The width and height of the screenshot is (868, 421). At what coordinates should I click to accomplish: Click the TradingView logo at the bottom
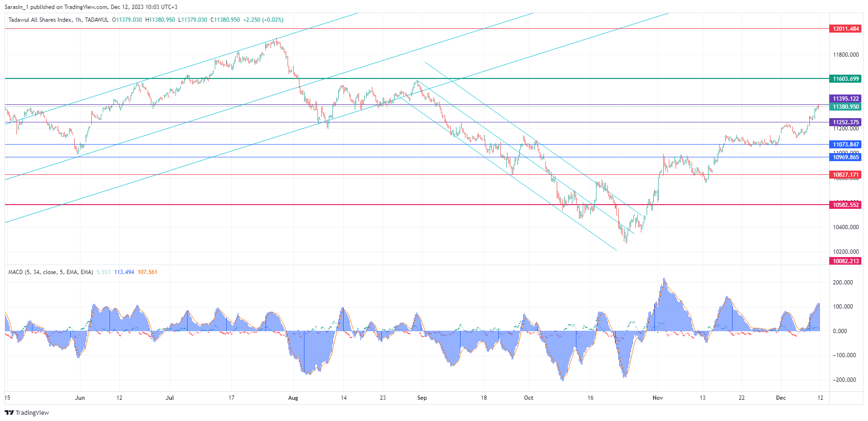(26, 412)
